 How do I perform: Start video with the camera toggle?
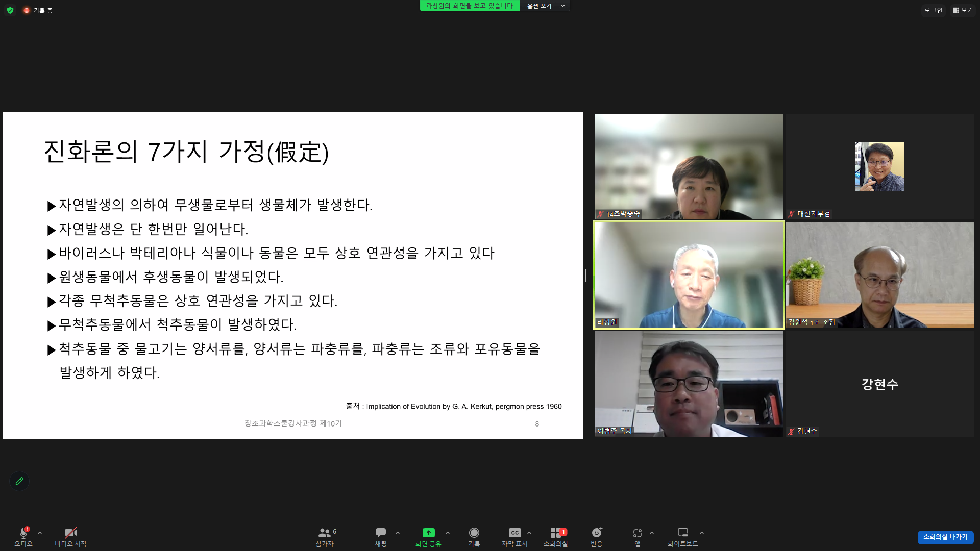pyautogui.click(x=70, y=533)
